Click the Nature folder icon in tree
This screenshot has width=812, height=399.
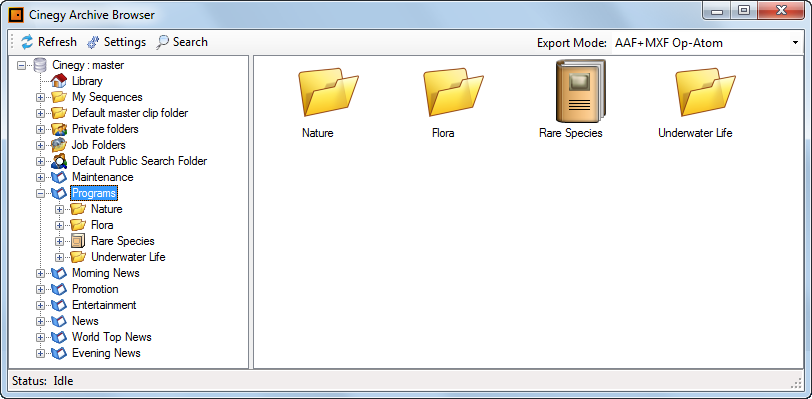(x=78, y=209)
